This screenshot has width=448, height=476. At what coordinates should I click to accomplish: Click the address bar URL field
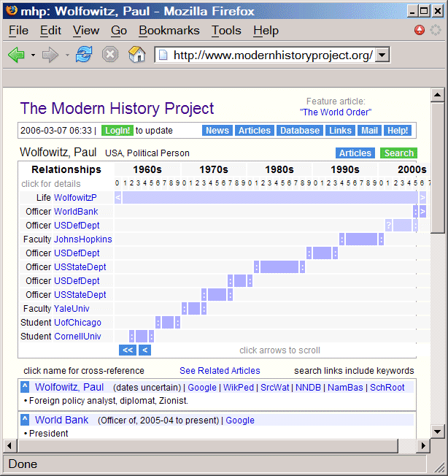pyautogui.click(x=271, y=55)
